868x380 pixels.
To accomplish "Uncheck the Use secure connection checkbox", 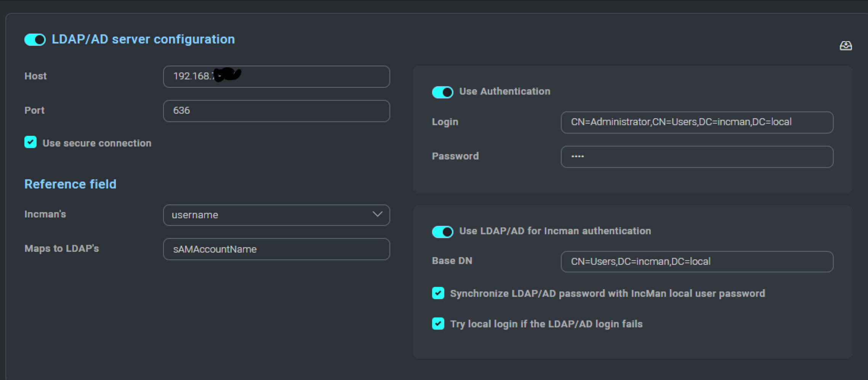I will (30, 143).
